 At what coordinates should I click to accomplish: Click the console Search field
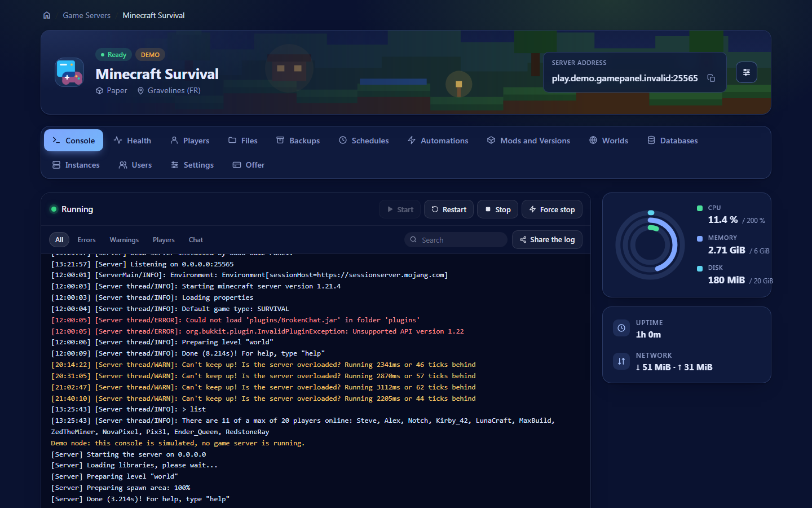point(456,240)
